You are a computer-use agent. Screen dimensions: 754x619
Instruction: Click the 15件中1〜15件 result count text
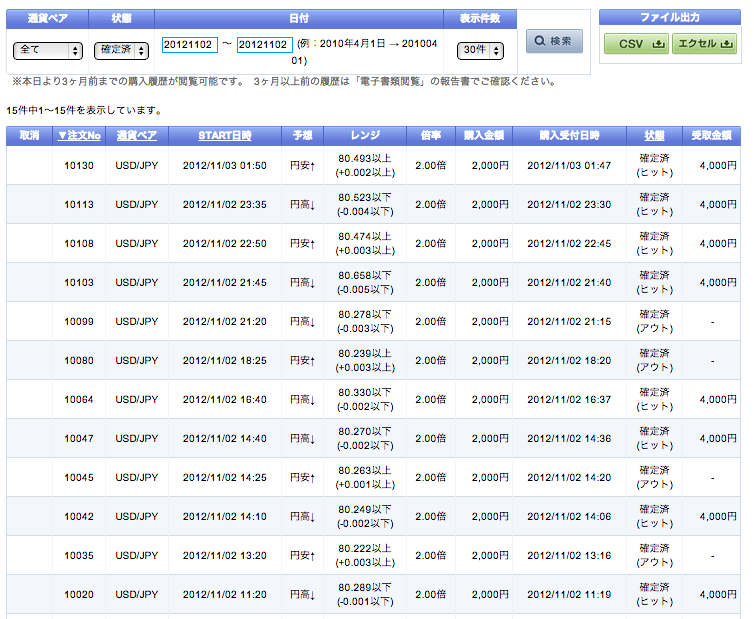point(84,111)
